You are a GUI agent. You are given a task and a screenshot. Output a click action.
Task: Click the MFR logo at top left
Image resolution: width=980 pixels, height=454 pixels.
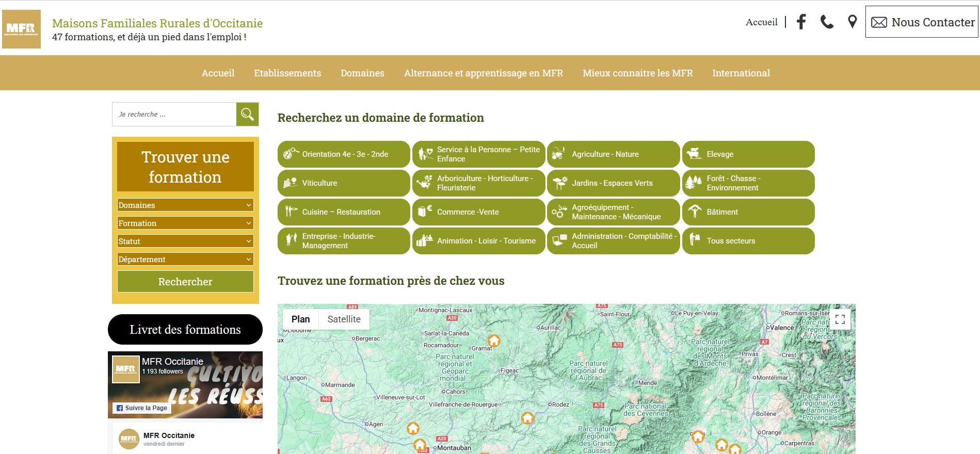[21, 29]
